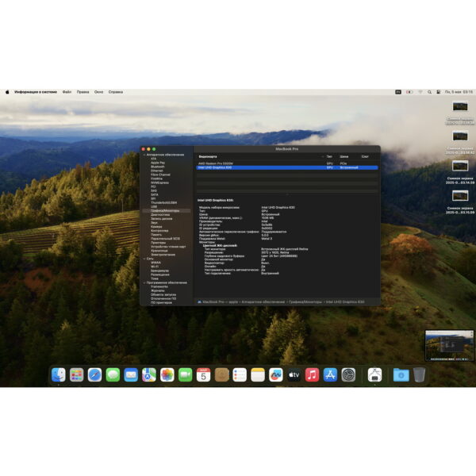
Task: Launch FaceTime from the Dock
Action: point(185,374)
